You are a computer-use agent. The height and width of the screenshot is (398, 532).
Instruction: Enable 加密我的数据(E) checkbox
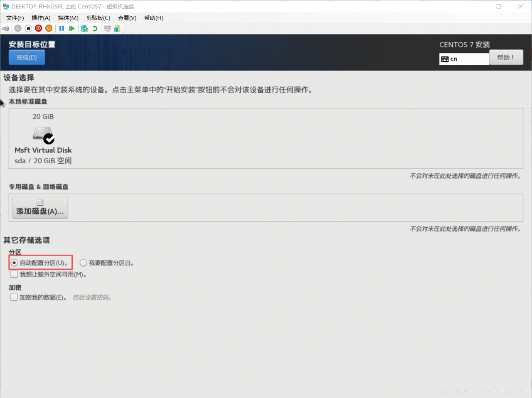click(15, 297)
